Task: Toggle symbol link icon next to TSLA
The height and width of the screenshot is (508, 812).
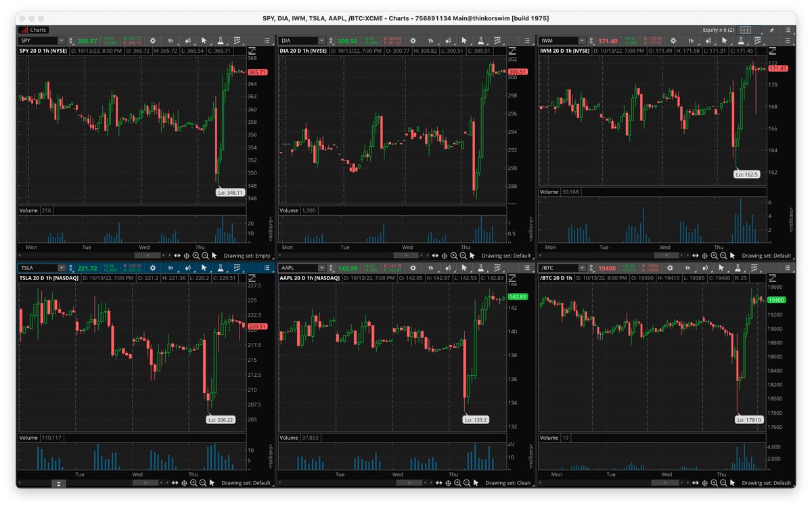Action: pyautogui.click(x=70, y=268)
